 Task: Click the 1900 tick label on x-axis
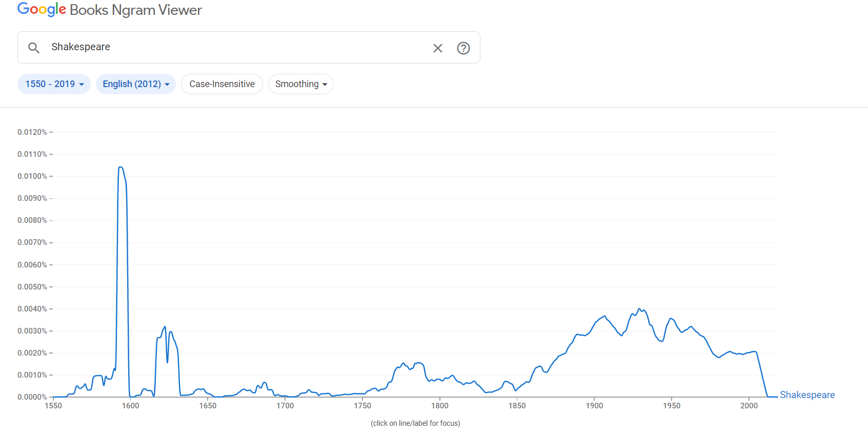[594, 406]
